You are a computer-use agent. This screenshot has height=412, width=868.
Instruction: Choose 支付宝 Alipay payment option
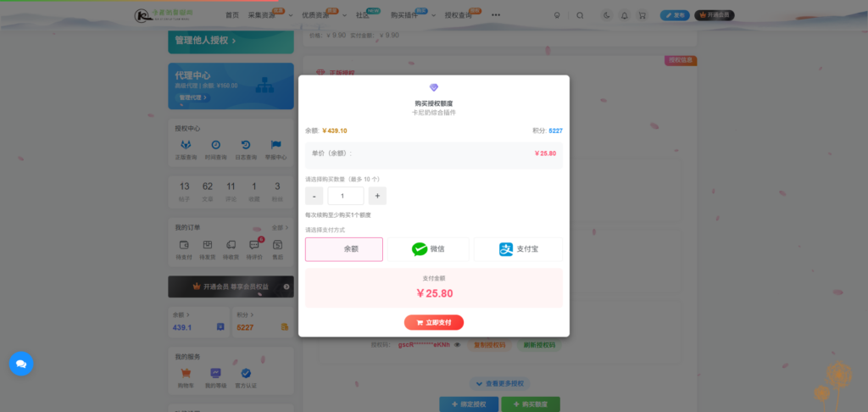(518, 249)
